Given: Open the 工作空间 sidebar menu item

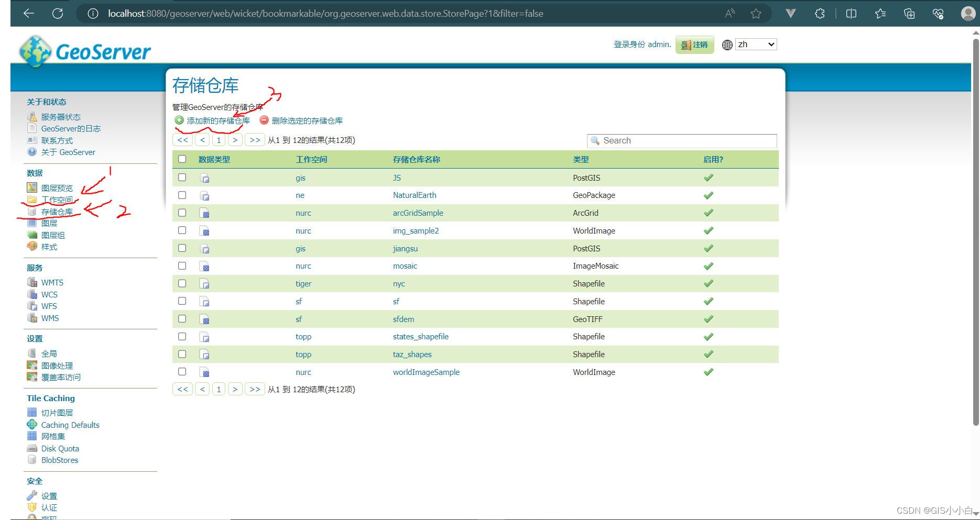Looking at the screenshot, I should pos(57,200).
